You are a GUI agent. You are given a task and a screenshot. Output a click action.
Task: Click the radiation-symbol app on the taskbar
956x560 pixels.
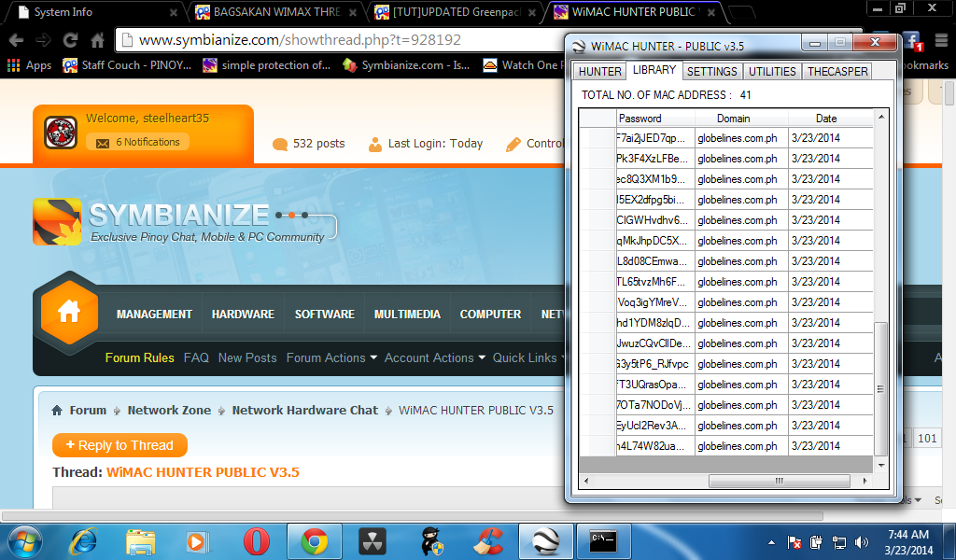click(x=372, y=541)
